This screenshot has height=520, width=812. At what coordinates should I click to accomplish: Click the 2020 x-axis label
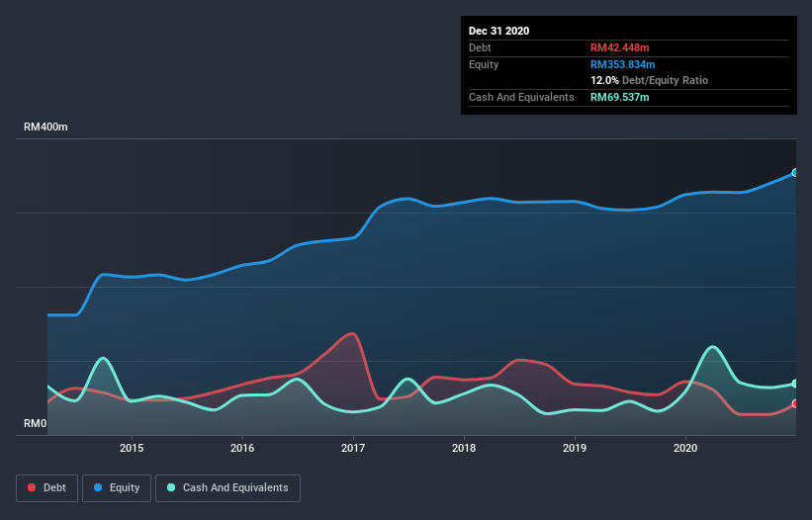(685, 448)
